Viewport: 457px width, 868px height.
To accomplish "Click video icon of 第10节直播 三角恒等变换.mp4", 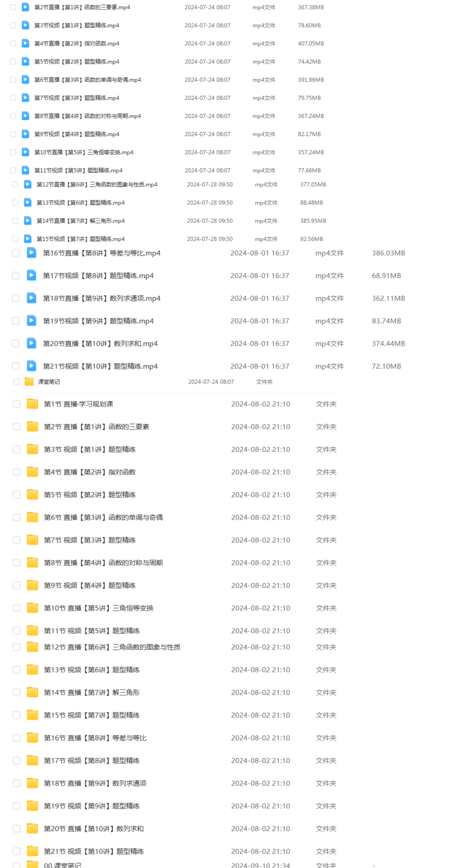I will (x=25, y=152).
